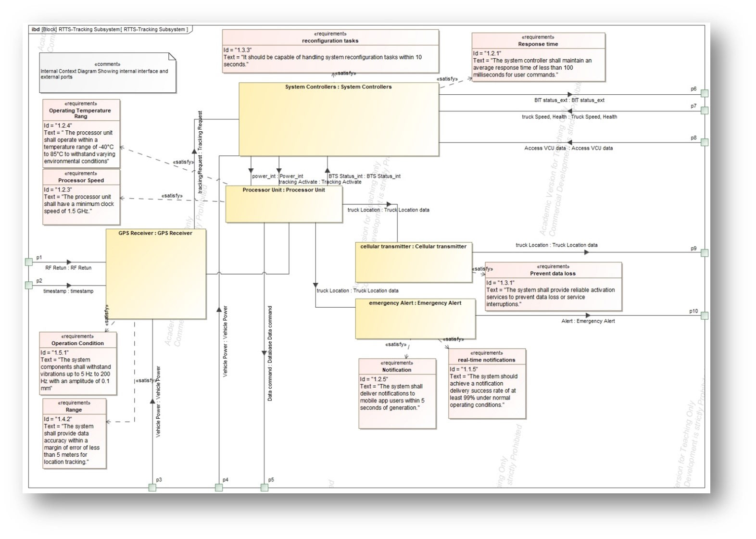This screenshot has height=539, width=756.
Task: Select the GPS Receiver block
Action: click(156, 274)
